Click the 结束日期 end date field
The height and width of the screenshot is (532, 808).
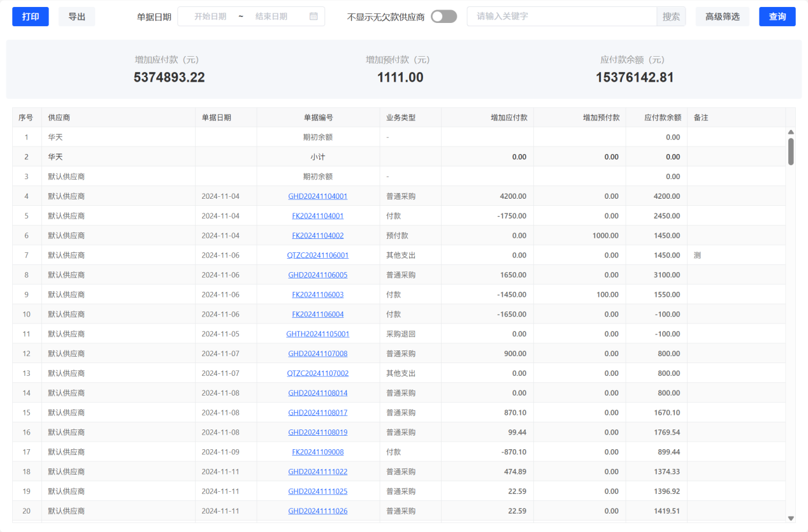point(271,17)
